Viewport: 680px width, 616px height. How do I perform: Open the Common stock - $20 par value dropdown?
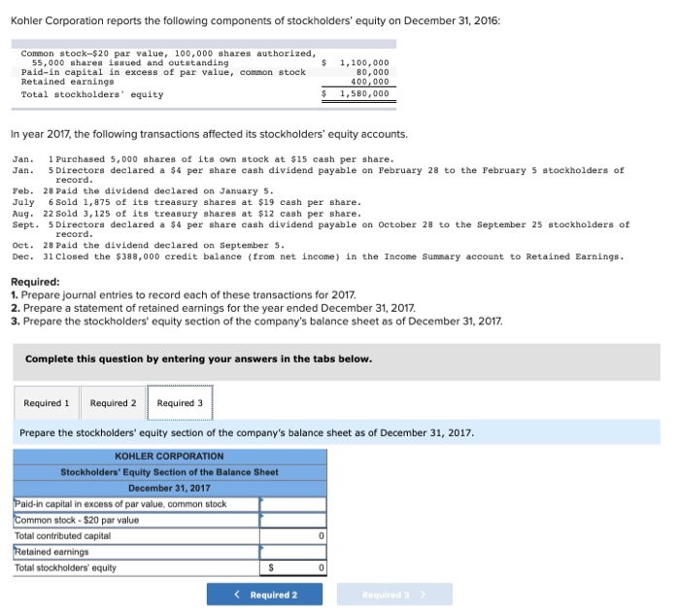[x=136, y=520]
